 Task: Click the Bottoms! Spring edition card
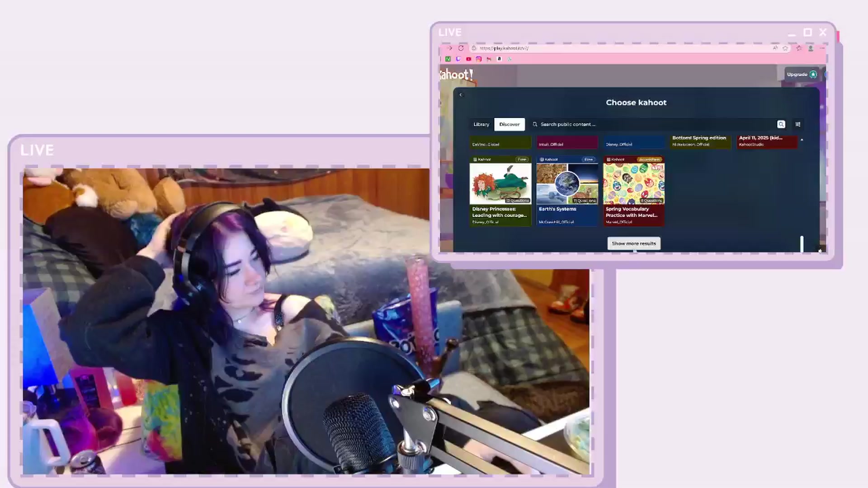point(700,141)
